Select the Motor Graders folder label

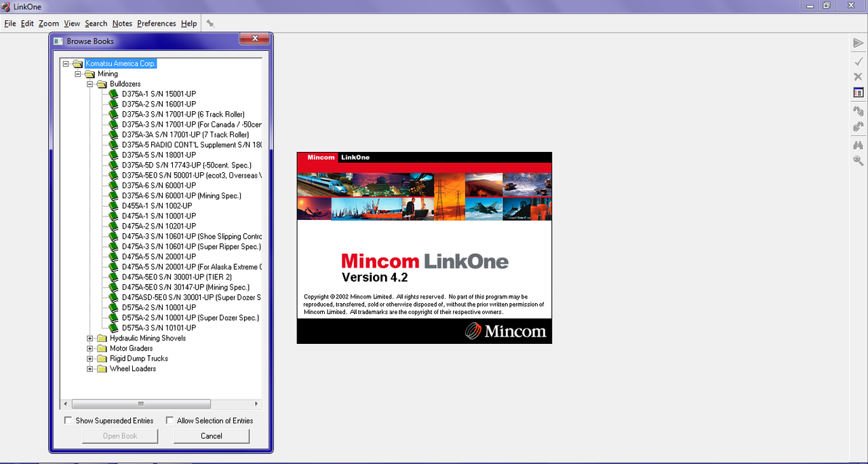pyautogui.click(x=131, y=349)
